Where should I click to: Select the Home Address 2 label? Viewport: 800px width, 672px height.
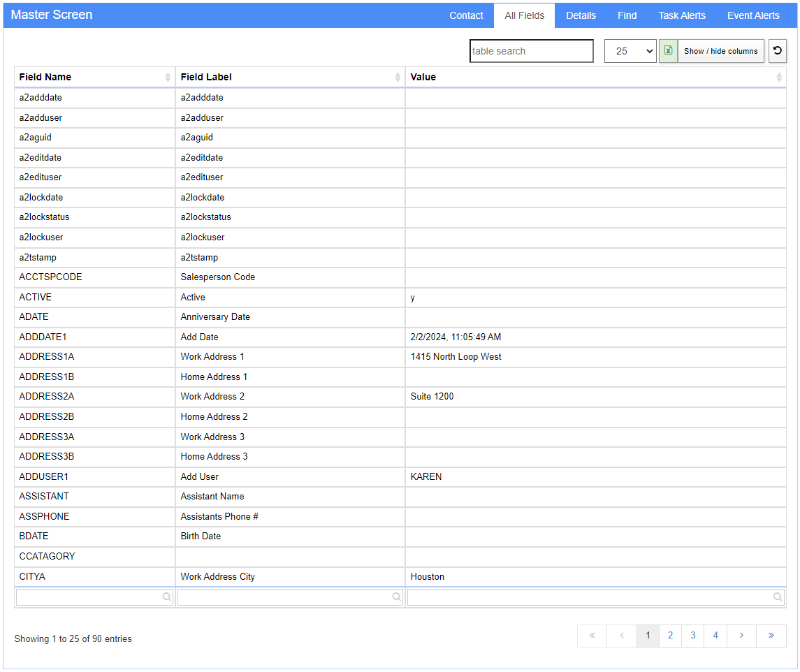coord(214,416)
